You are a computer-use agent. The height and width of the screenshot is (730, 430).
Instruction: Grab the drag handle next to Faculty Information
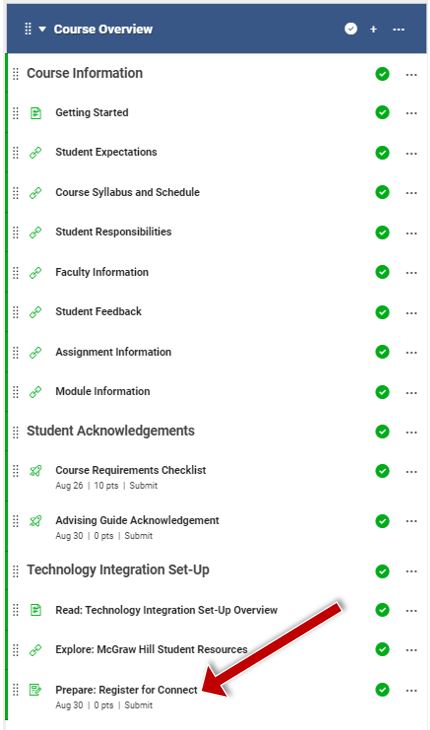pyautogui.click(x=15, y=272)
